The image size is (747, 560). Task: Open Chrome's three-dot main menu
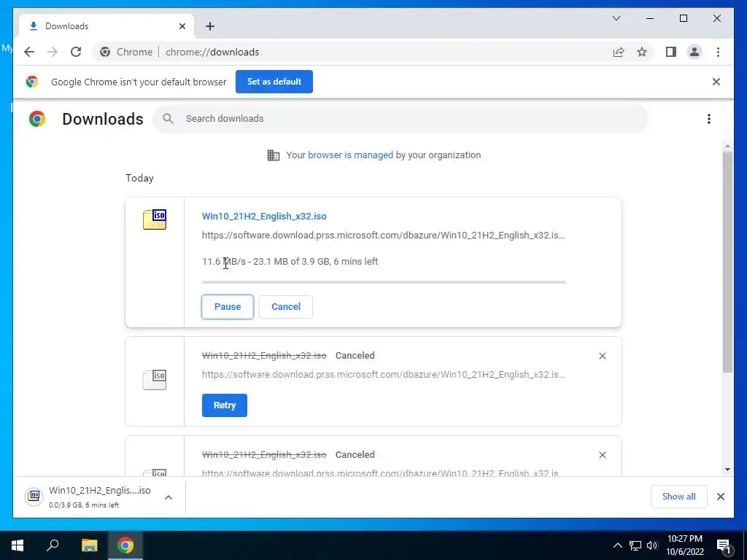click(x=718, y=52)
